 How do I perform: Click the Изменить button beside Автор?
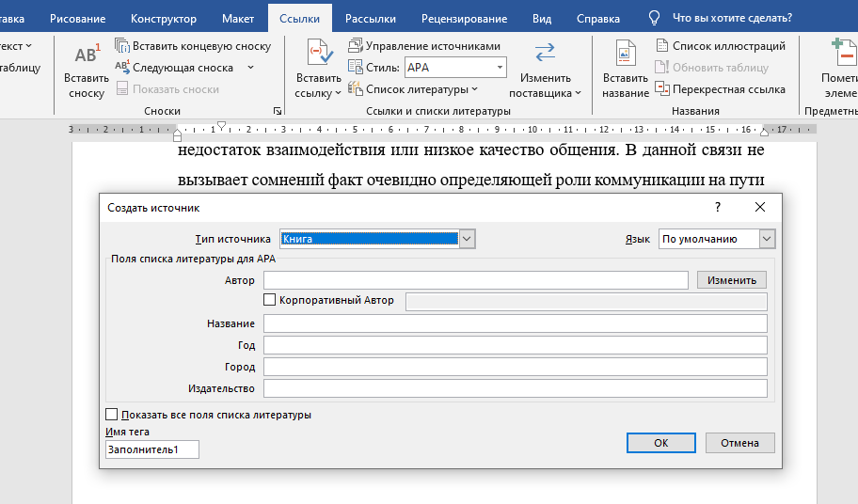[x=732, y=280]
